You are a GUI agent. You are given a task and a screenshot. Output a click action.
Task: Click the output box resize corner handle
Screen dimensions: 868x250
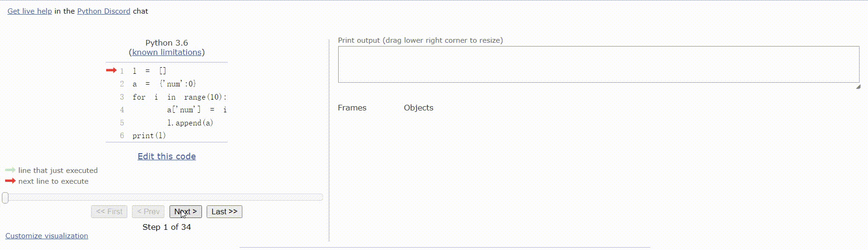point(858,86)
